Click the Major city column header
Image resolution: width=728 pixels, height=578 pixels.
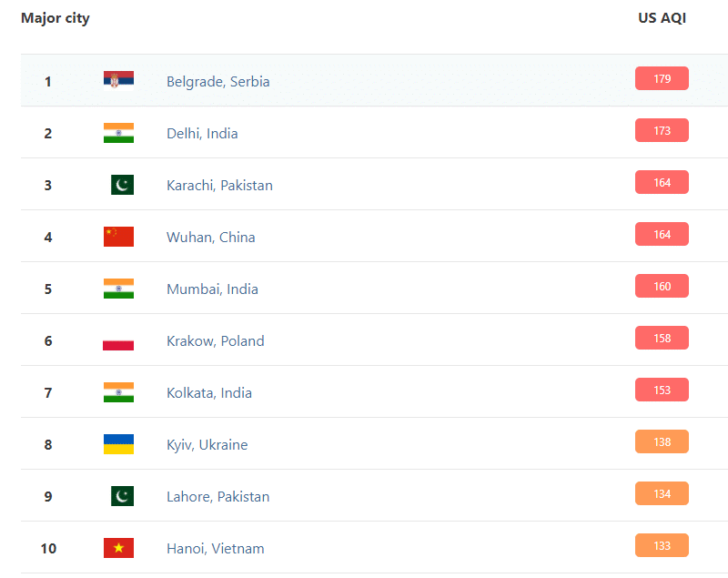tap(56, 18)
